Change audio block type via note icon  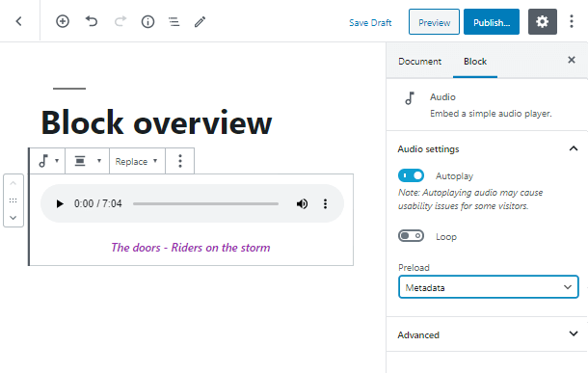pyautogui.click(x=48, y=161)
